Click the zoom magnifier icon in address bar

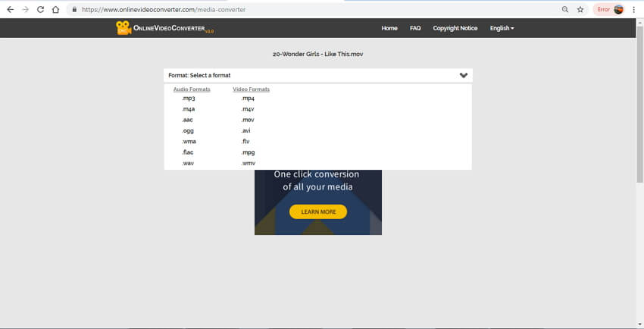pyautogui.click(x=565, y=10)
